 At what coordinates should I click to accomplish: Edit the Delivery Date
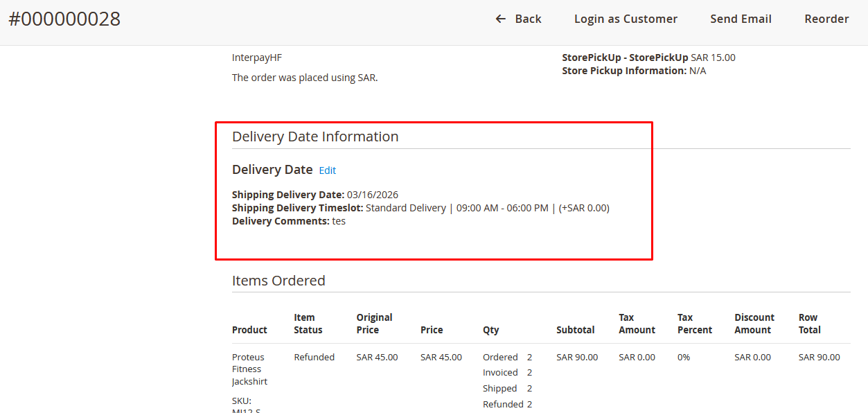327,170
